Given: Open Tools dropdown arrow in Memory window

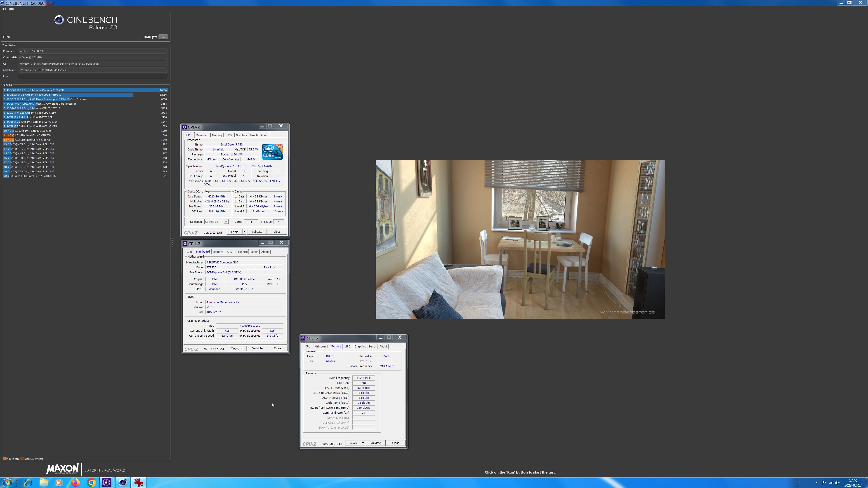Looking at the screenshot, I should [x=363, y=443].
